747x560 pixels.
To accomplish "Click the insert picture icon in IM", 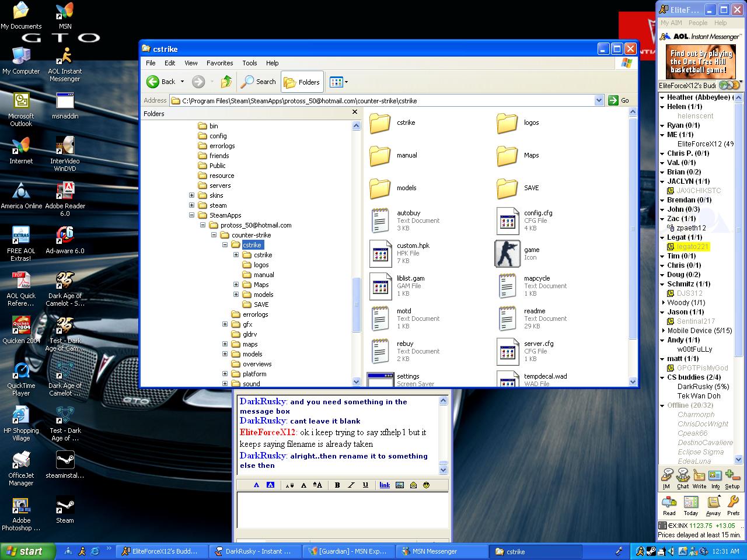I will click(x=400, y=485).
